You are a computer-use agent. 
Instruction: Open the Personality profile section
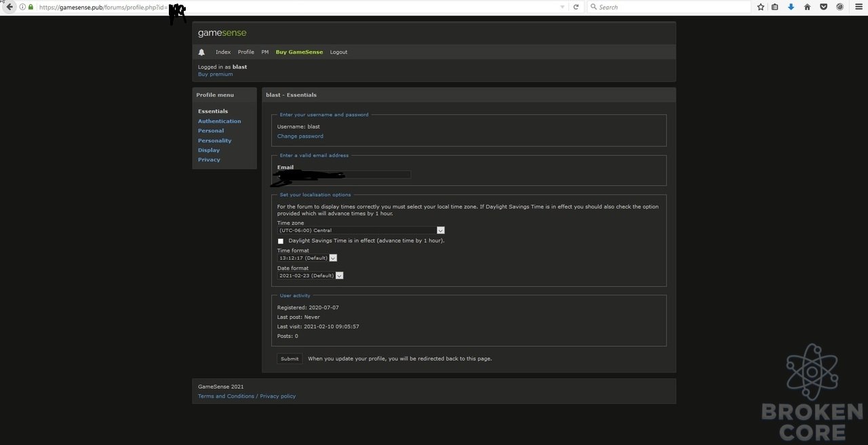click(215, 140)
